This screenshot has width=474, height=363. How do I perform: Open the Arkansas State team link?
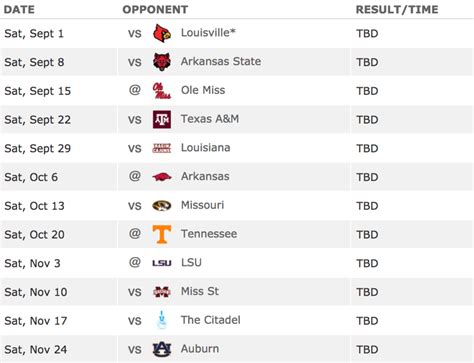(x=221, y=61)
